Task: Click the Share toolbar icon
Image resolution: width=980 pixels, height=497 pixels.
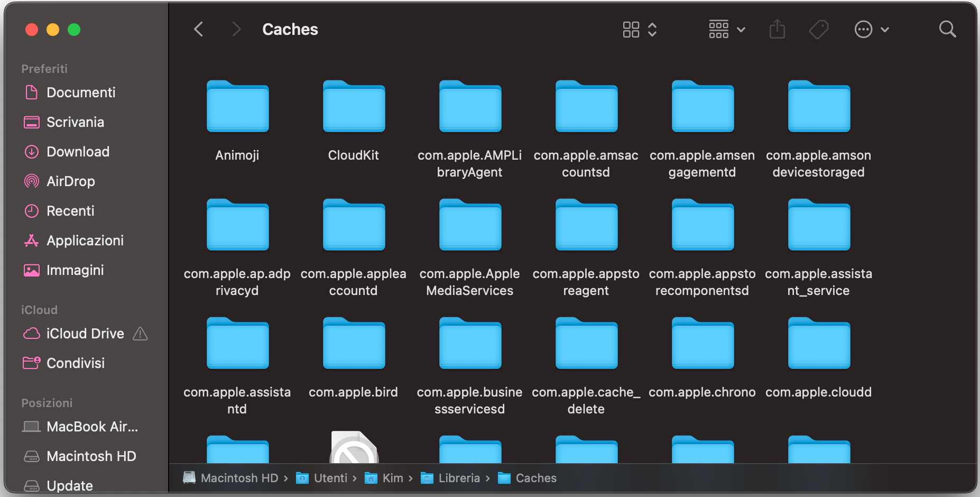Action: click(777, 29)
